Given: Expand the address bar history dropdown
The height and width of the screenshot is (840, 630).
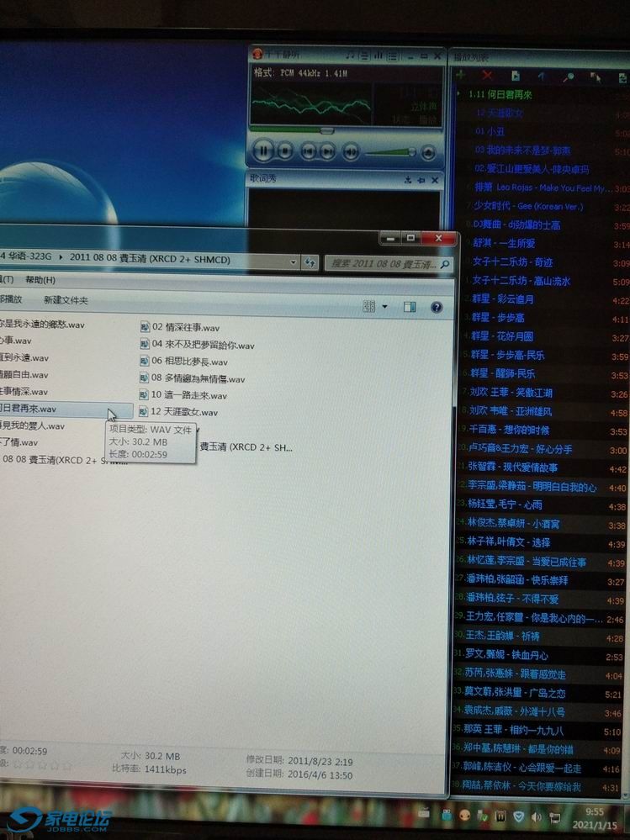Looking at the screenshot, I should pyautogui.click(x=295, y=262).
